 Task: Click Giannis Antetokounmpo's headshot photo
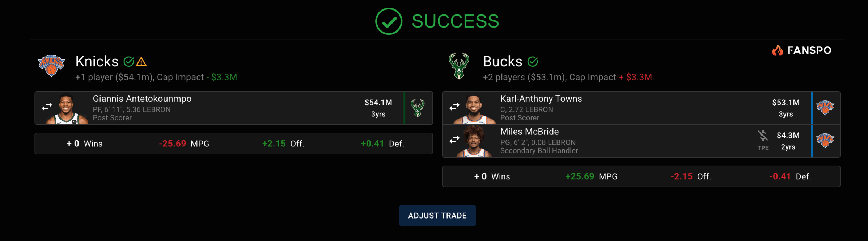coord(67,109)
